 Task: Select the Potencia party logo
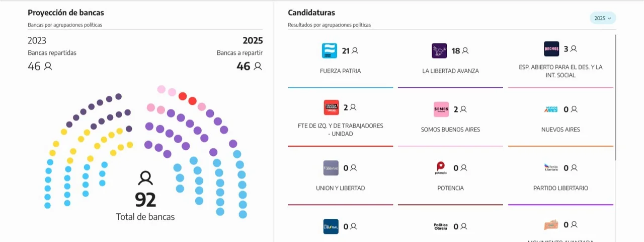click(x=441, y=168)
